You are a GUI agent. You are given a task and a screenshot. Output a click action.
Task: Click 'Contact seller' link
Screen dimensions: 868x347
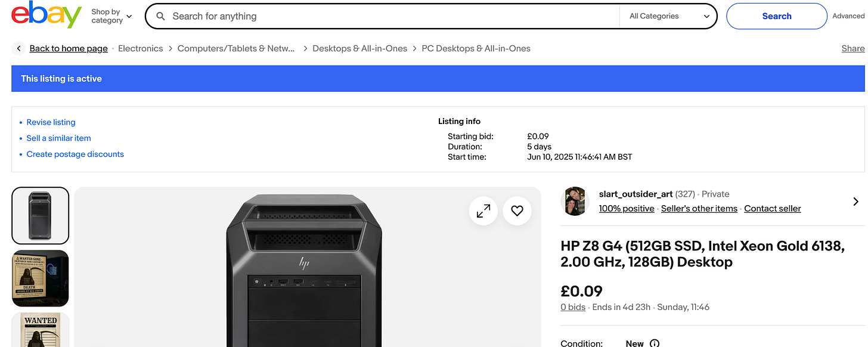coord(773,209)
